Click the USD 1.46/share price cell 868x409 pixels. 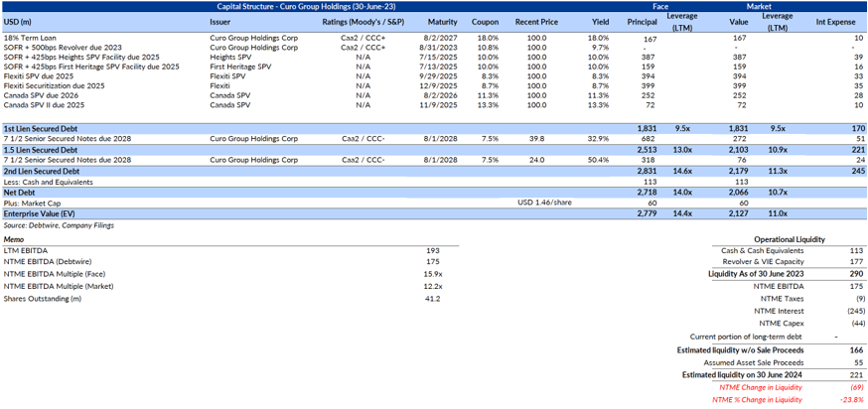coord(544,204)
